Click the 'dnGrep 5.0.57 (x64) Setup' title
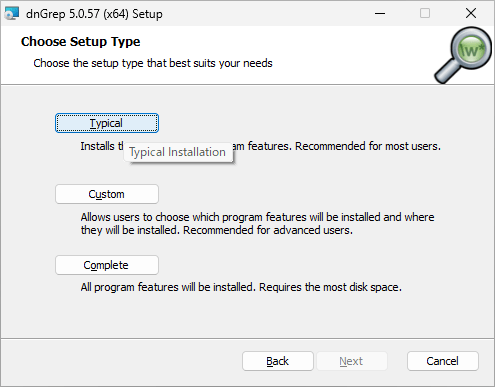This screenshot has width=495, height=387. (x=94, y=14)
